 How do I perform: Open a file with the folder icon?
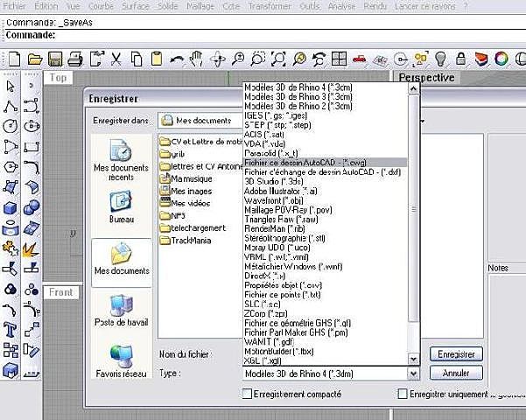[35, 59]
